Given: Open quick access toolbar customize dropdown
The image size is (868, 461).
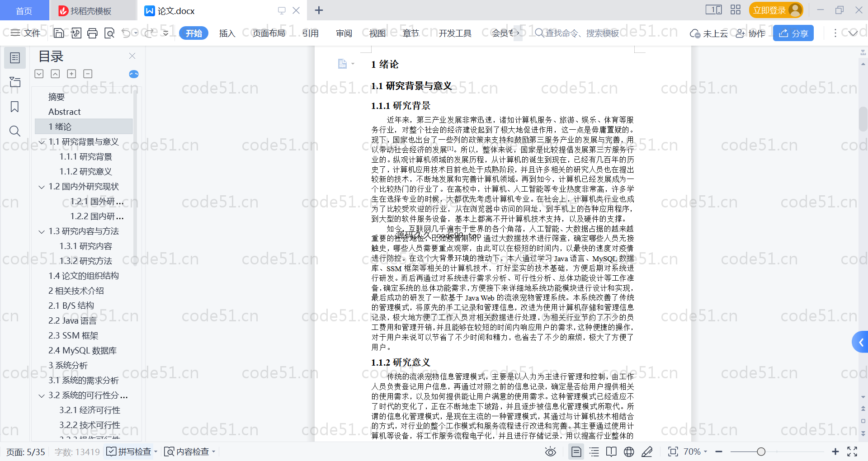Looking at the screenshot, I should coord(166,33).
